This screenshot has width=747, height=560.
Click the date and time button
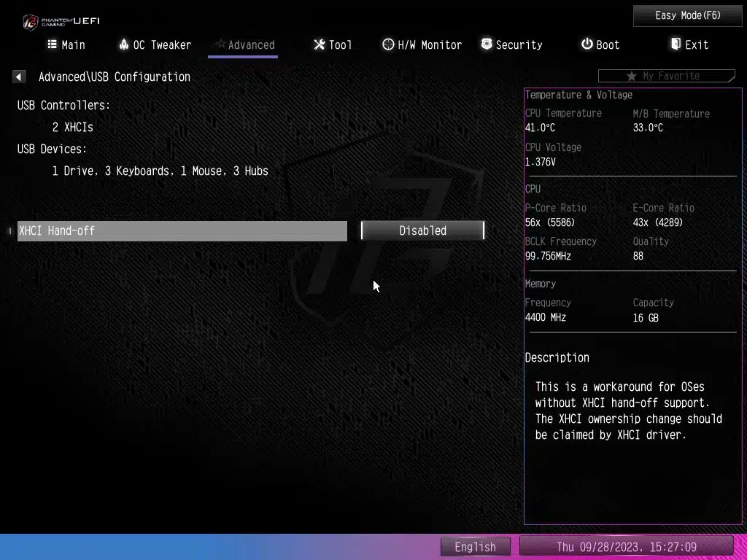click(626, 547)
